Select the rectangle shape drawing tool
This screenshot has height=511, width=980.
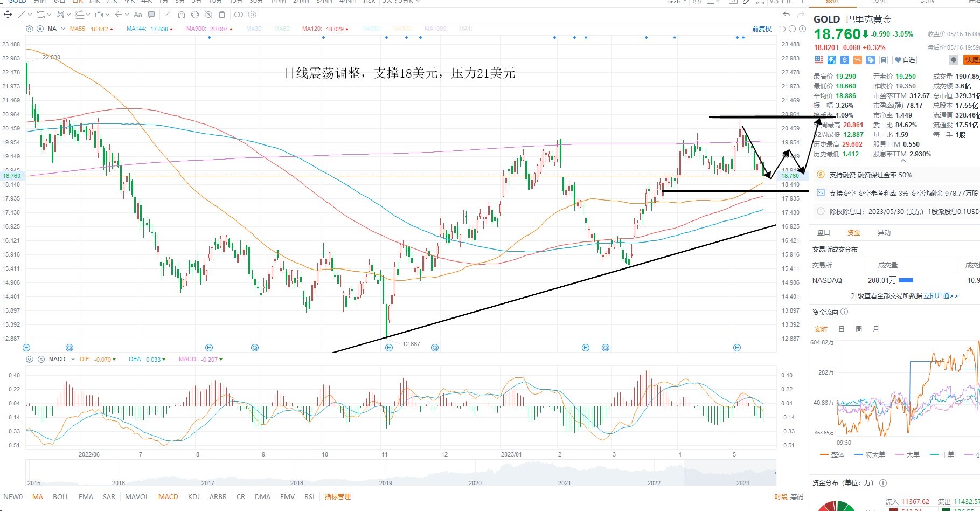(x=40, y=15)
